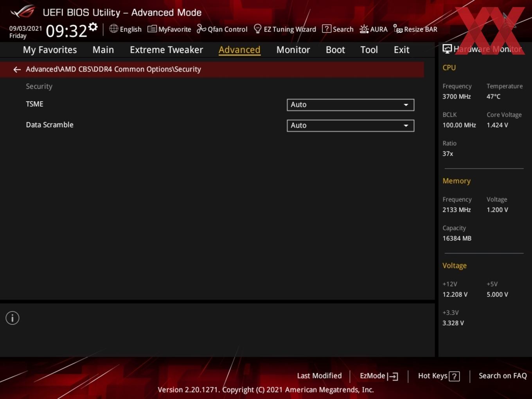
Task: Click the Ratio value 37x
Action: [448, 154]
